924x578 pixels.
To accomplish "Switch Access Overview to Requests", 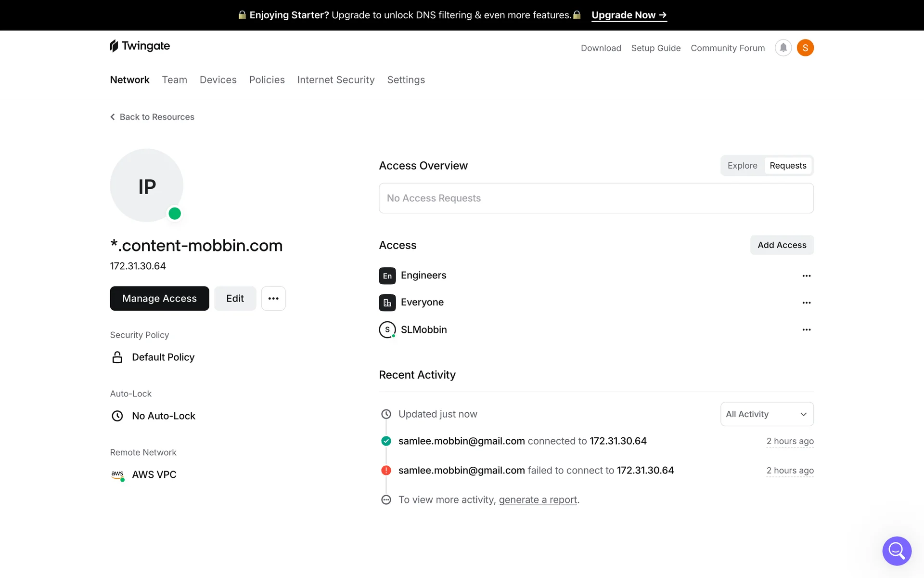I will click(x=787, y=165).
